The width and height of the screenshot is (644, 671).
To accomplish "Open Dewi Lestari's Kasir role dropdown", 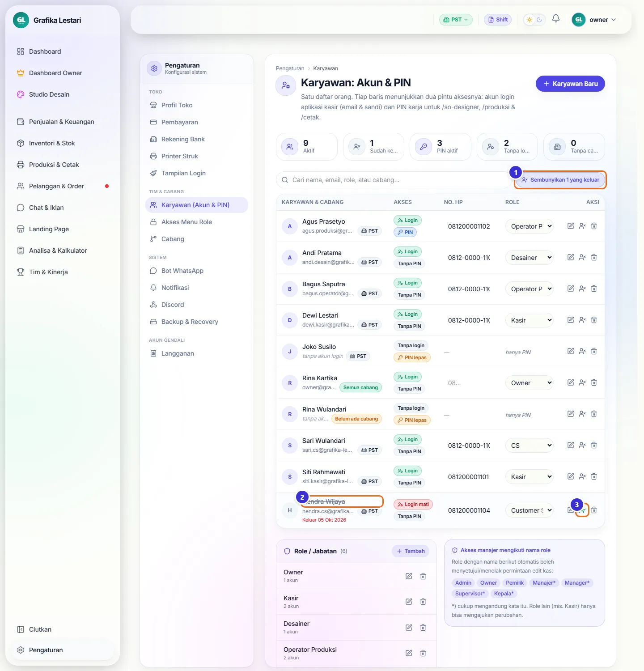I will point(530,320).
